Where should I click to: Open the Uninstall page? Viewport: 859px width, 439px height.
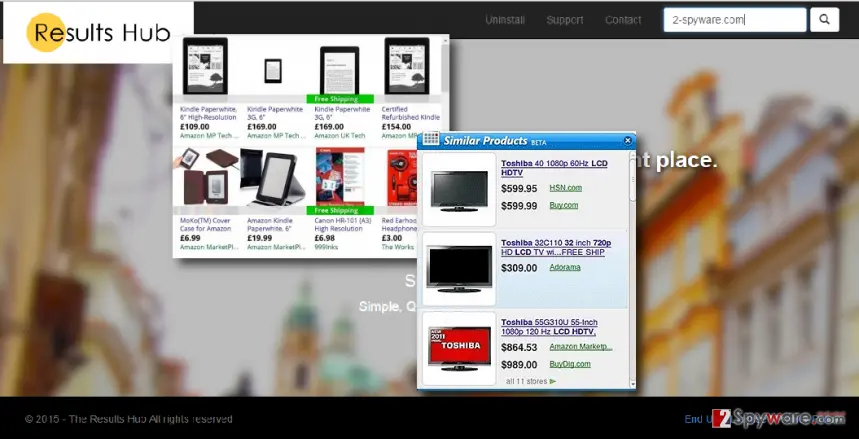(505, 20)
